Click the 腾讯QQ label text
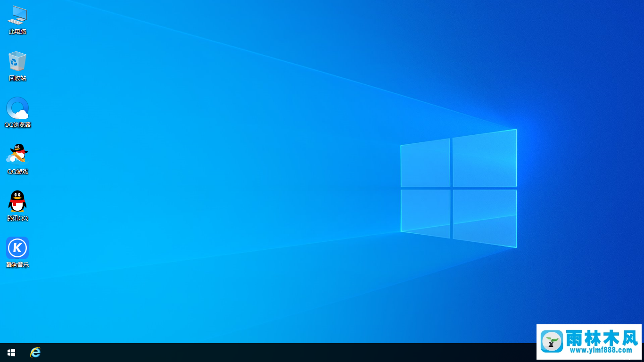This screenshot has width=644, height=362. [x=17, y=218]
